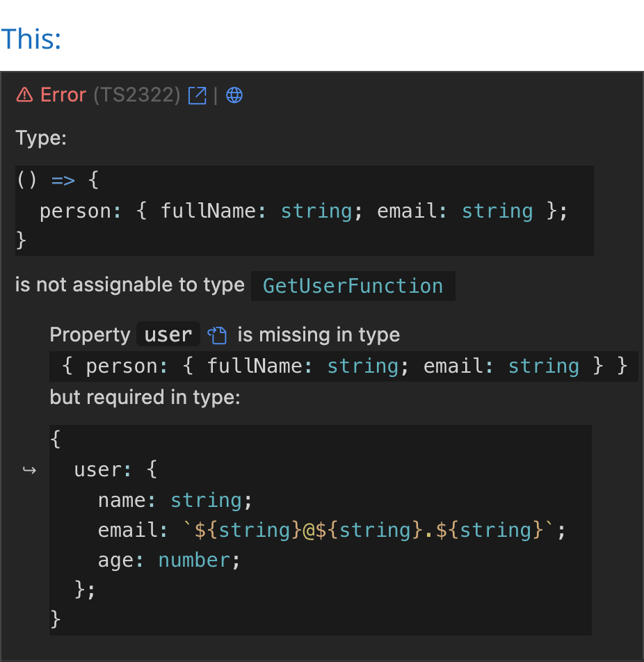The image size is (644, 662).
Task: Click the warning triangle error icon
Action: click(23, 95)
